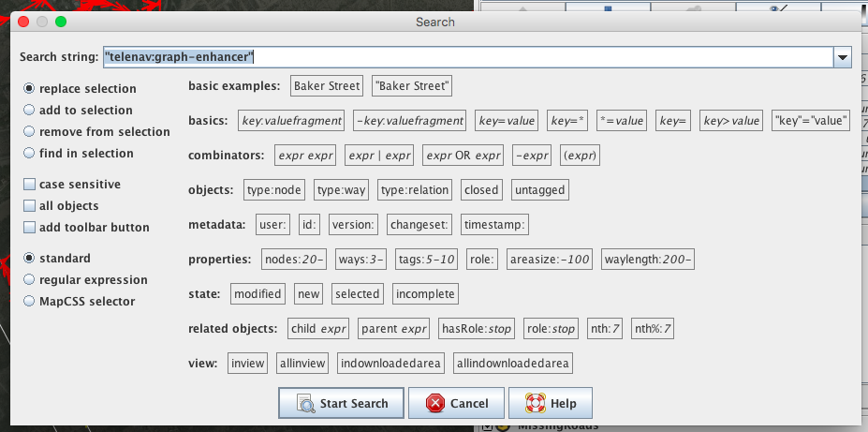Insert the allindownloadedarea filter

tap(512, 364)
